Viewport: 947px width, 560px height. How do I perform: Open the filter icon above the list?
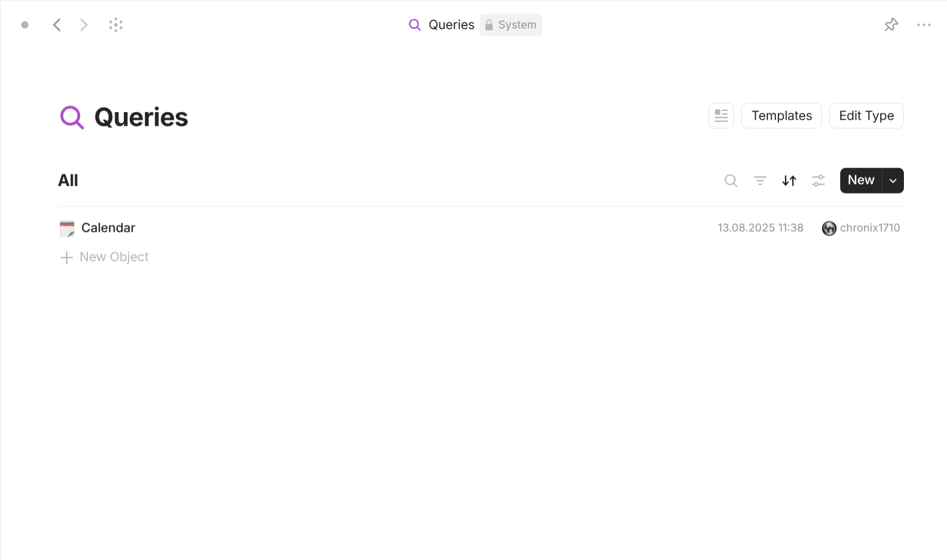760,180
